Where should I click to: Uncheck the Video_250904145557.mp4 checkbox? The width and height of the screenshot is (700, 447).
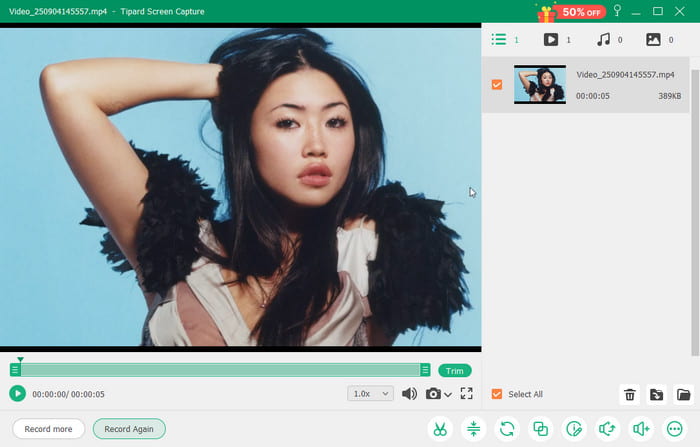click(497, 85)
